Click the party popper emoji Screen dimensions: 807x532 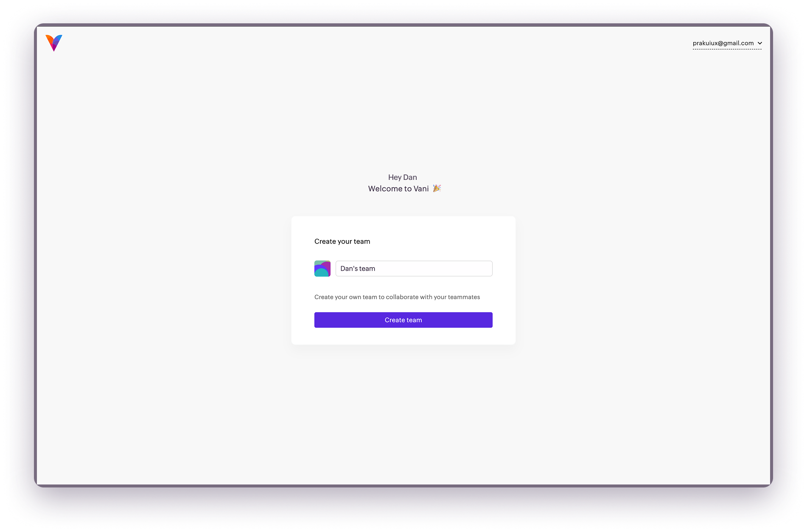(437, 188)
